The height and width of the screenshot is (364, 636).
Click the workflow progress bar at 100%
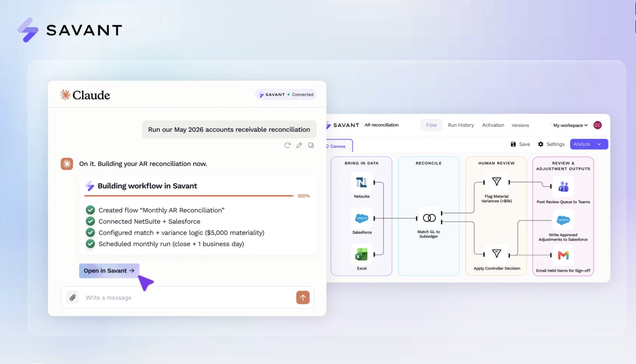(189, 196)
